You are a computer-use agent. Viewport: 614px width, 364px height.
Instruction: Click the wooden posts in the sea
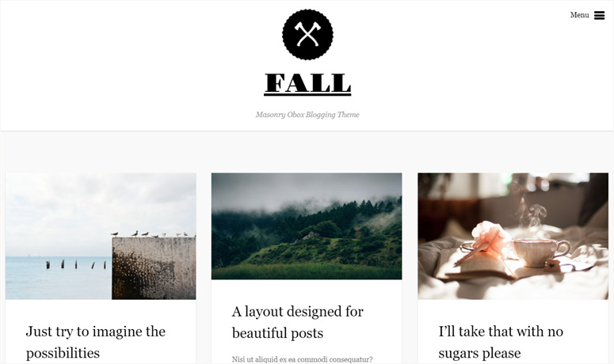click(76, 264)
